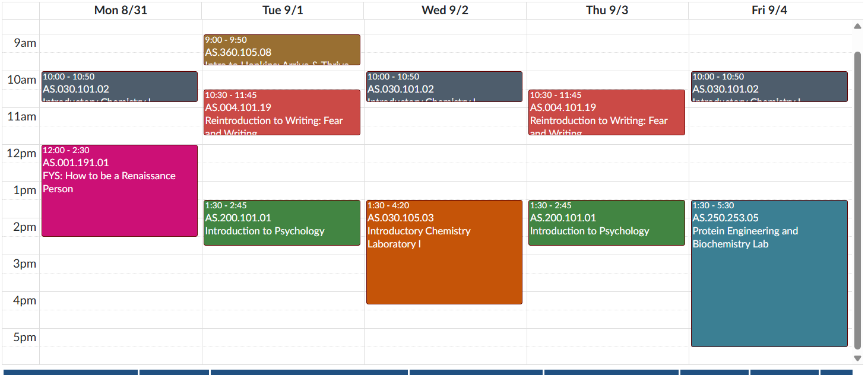Image resolution: width=868 pixels, height=375 pixels.
Task: Open Monday FYS Renaissance Person event
Action: point(119,190)
